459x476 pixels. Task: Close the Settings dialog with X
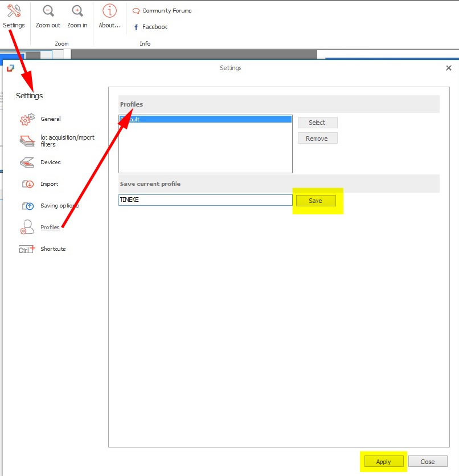click(x=449, y=68)
